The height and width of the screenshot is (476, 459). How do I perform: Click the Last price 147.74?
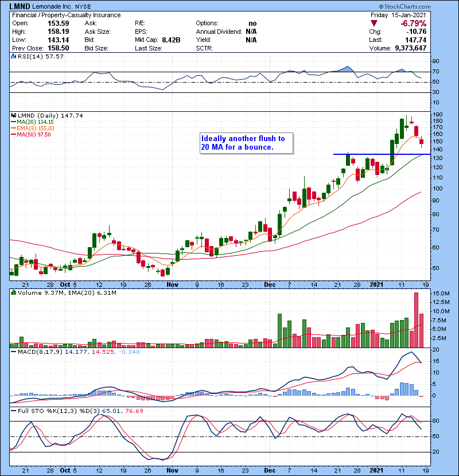coord(415,40)
